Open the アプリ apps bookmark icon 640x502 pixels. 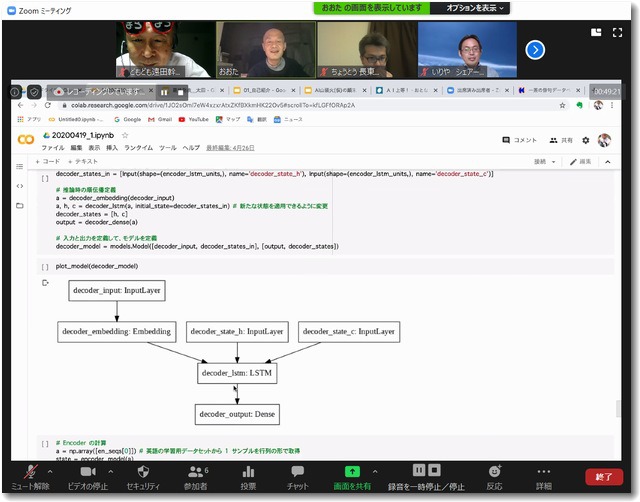29,120
